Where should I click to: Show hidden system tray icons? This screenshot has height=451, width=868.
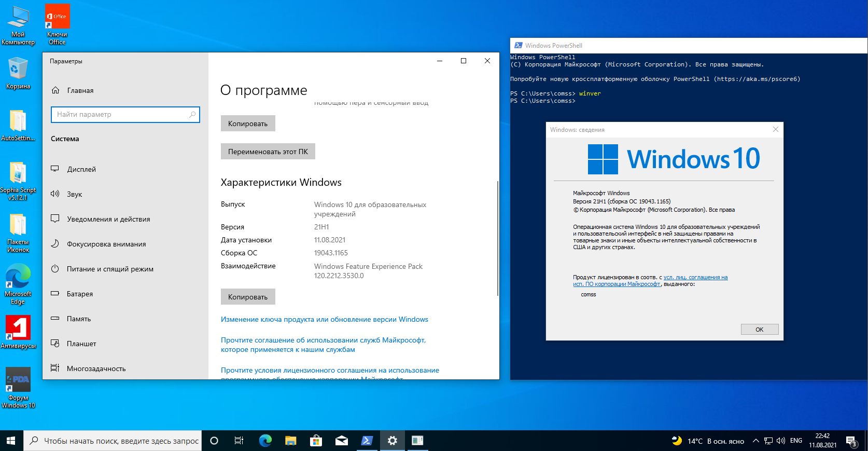tap(755, 441)
